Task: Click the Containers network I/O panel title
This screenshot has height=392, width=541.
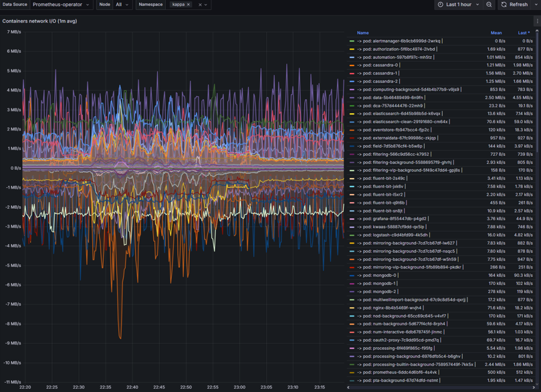Action: (39, 21)
